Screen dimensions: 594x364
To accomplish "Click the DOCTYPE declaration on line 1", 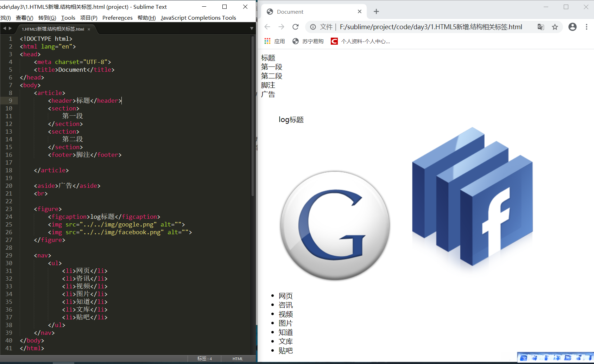I will 46,39.
